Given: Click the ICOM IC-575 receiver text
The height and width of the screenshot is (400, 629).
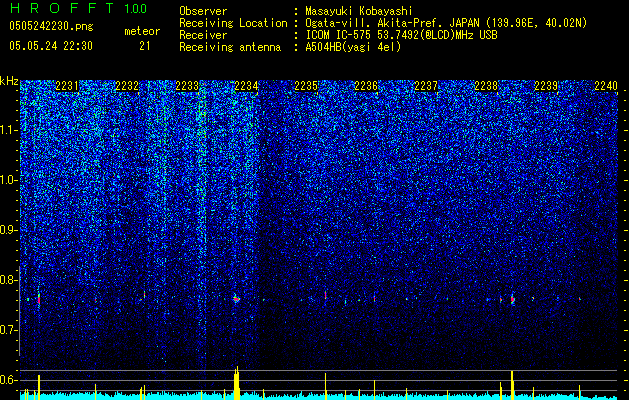Looking at the screenshot, I should pos(401,35).
